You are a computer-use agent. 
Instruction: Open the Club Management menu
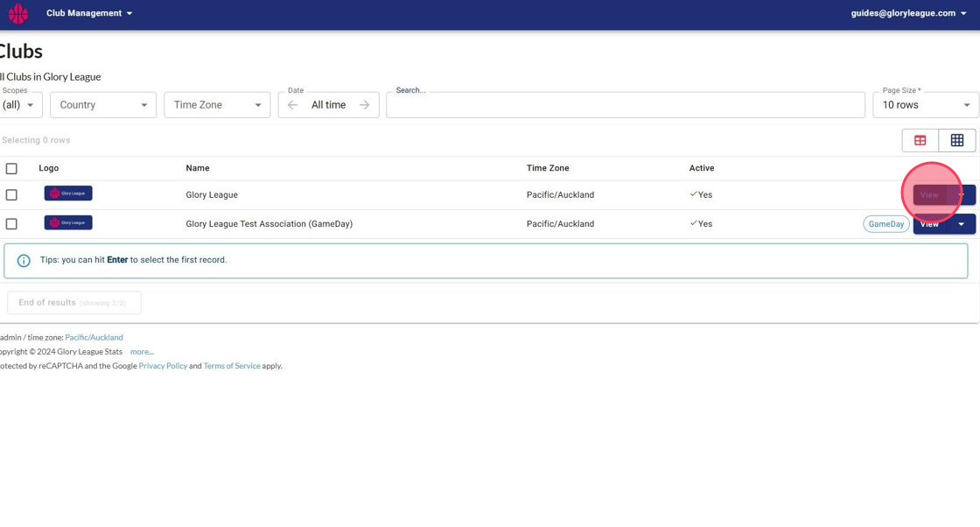click(89, 13)
